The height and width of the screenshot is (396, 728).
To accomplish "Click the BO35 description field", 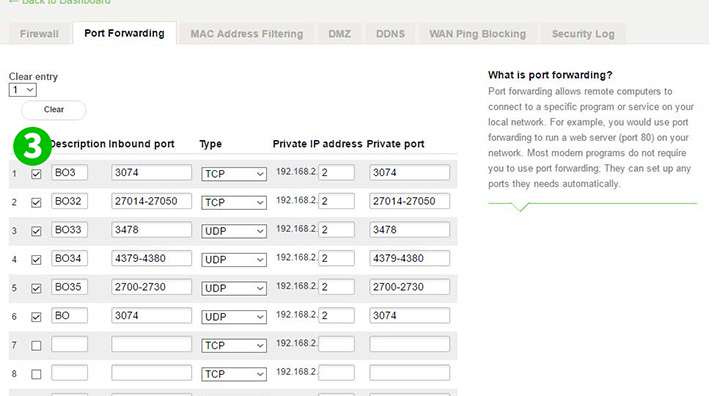I will (x=70, y=287).
